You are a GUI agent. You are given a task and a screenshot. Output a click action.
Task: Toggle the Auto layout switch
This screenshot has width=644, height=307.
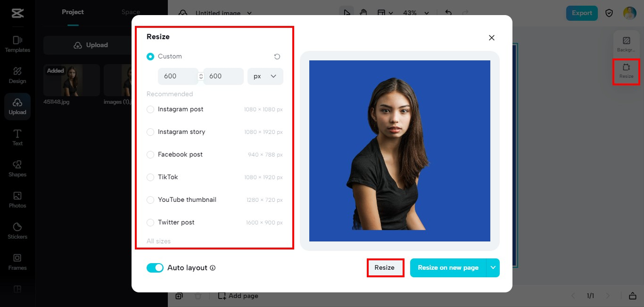coord(155,268)
